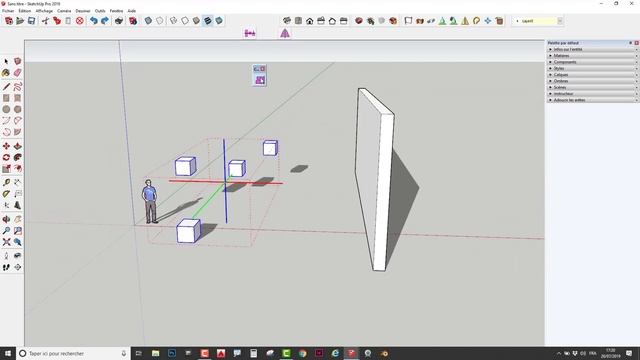
Task: Expand the Adoucir les arêtes panel
Action: (x=593, y=100)
